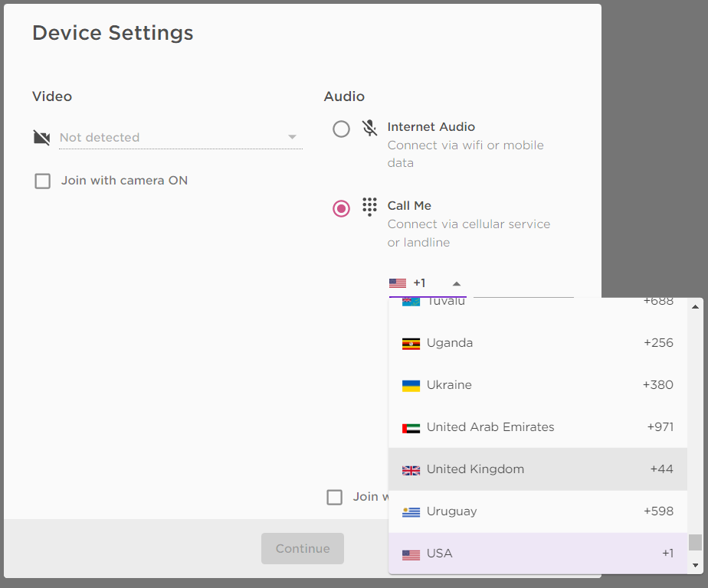The image size is (708, 588).
Task: Click the dial pad icon beside Call Me
Action: pyautogui.click(x=369, y=207)
